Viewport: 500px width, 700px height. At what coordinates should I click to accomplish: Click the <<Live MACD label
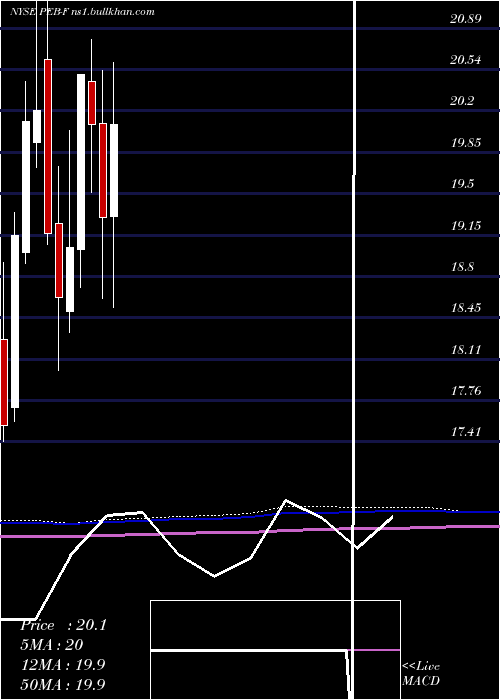[x=421, y=673]
